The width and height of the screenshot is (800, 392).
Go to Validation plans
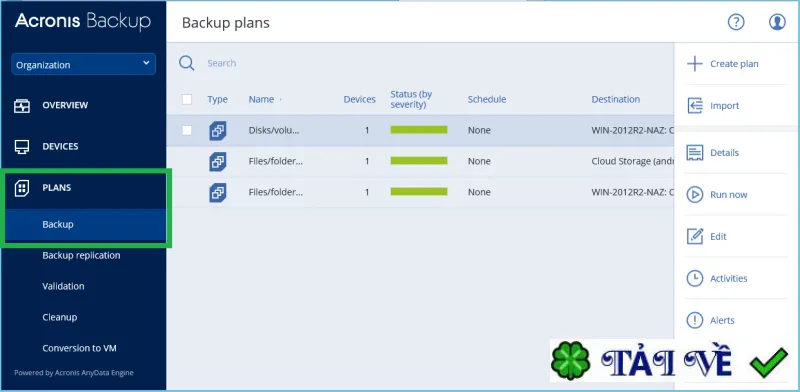[x=63, y=286]
